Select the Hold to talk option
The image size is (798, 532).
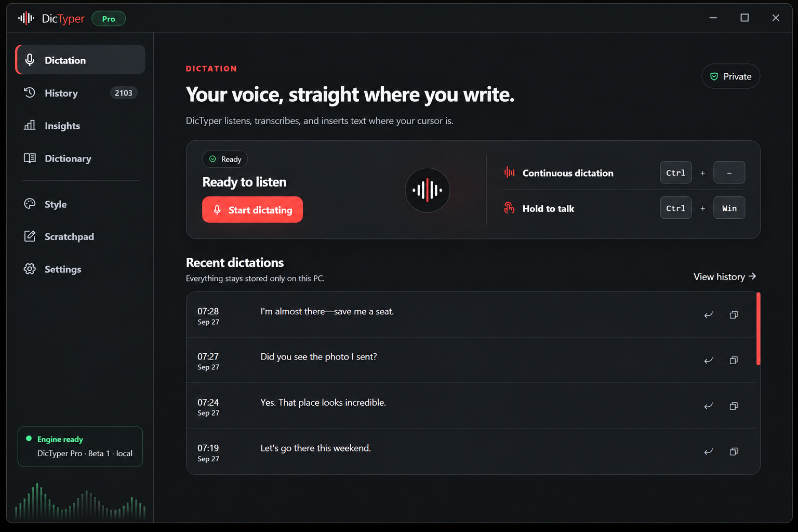548,208
